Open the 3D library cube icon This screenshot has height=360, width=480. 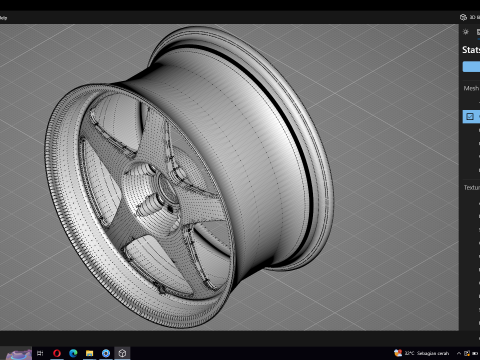(x=463, y=17)
